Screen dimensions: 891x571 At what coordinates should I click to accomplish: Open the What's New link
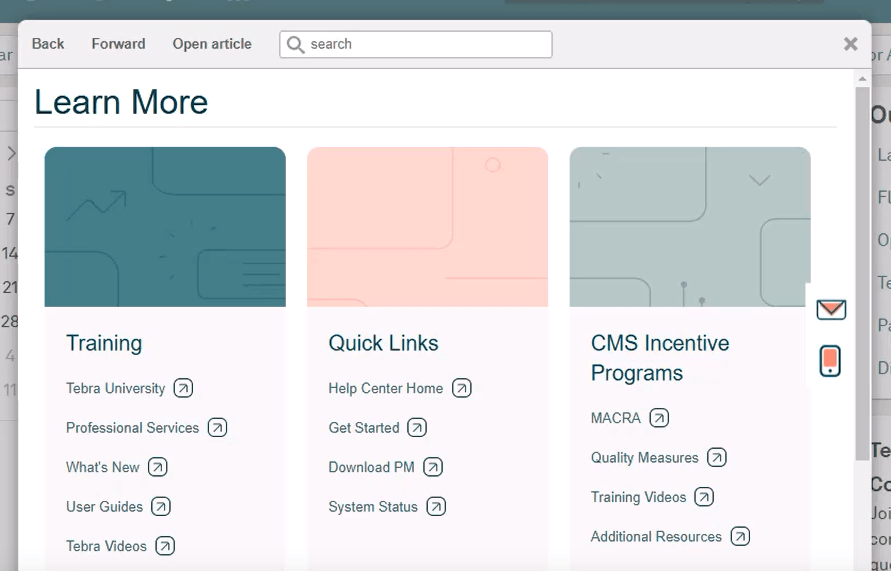(102, 467)
